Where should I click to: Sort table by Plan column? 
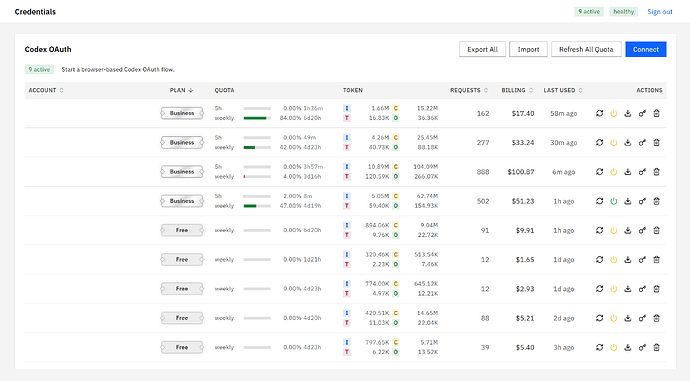pos(181,90)
